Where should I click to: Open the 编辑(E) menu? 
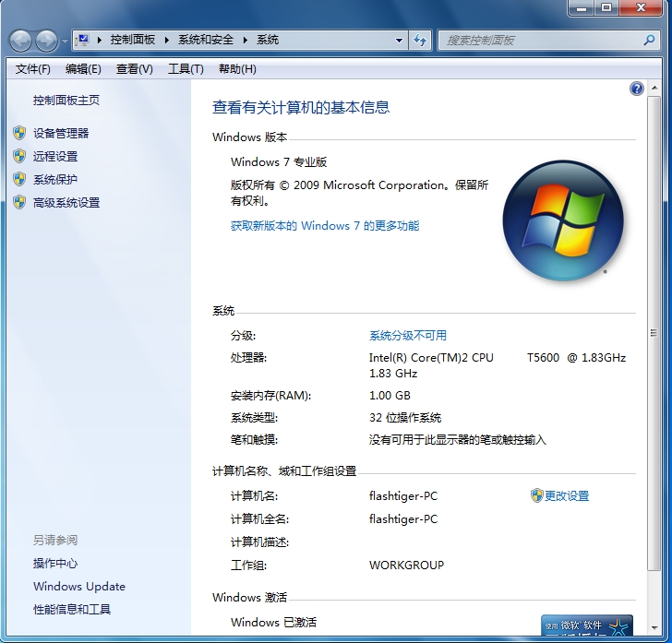[83, 69]
